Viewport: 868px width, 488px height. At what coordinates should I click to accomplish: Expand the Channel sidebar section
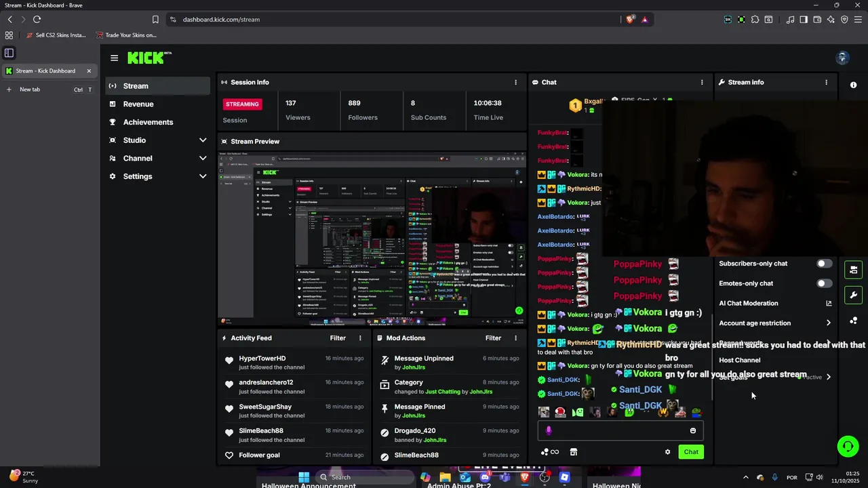203,159
